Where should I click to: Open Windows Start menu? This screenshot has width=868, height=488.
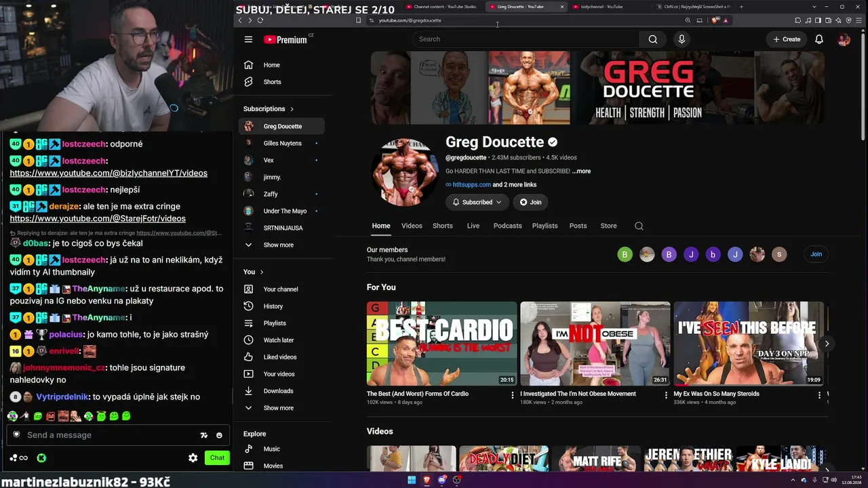coord(412,481)
